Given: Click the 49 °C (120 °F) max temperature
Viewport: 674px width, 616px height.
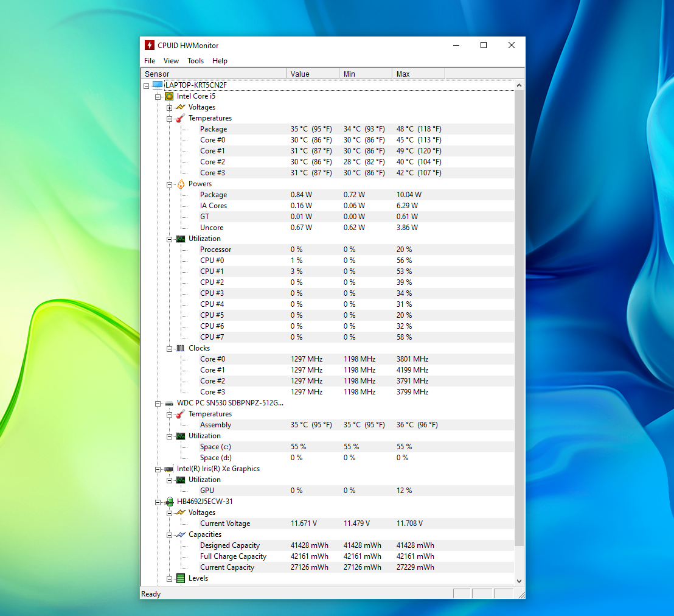Looking at the screenshot, I should coord(419,151).
